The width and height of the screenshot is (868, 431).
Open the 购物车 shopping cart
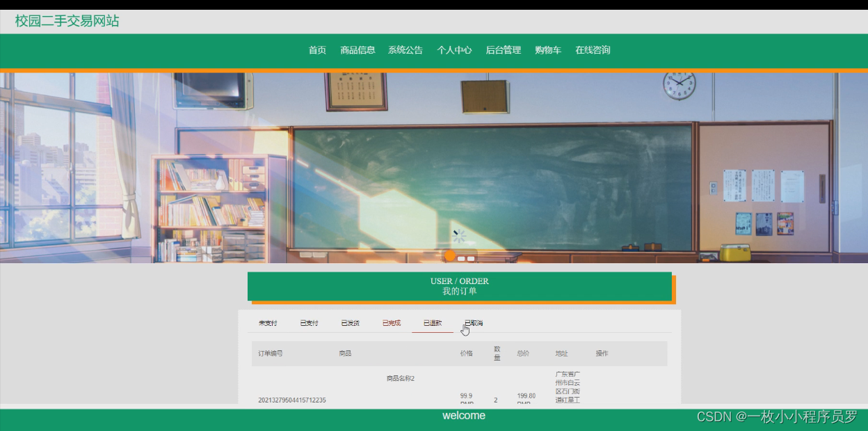coord(548,50)
